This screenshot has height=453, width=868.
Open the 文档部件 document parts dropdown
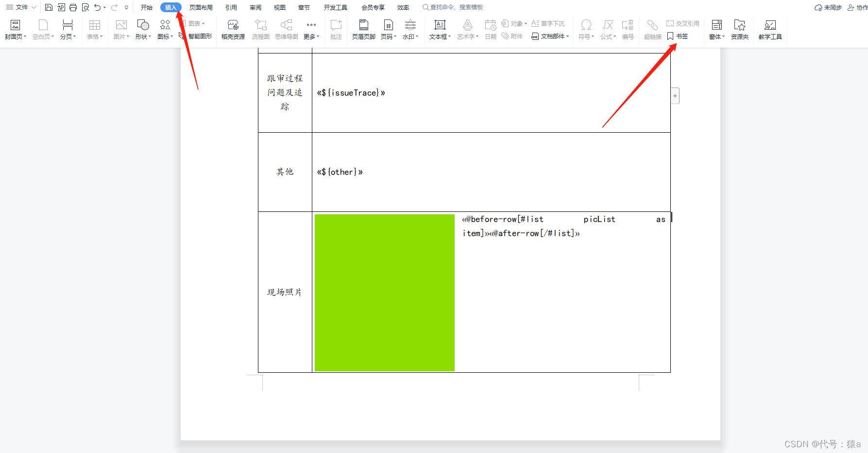click(550, 36)
